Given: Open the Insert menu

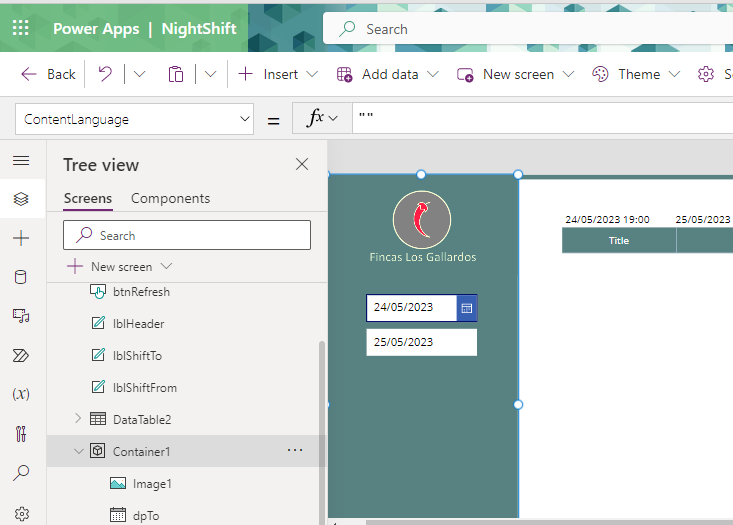Looking at the screenshot, I should pyautogui.click(x=278, y=74).
